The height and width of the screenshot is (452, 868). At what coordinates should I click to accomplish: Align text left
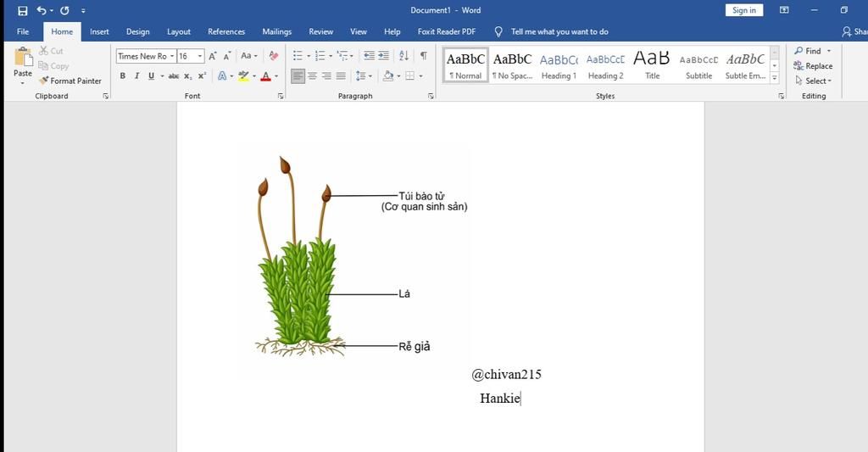point(298,75)
